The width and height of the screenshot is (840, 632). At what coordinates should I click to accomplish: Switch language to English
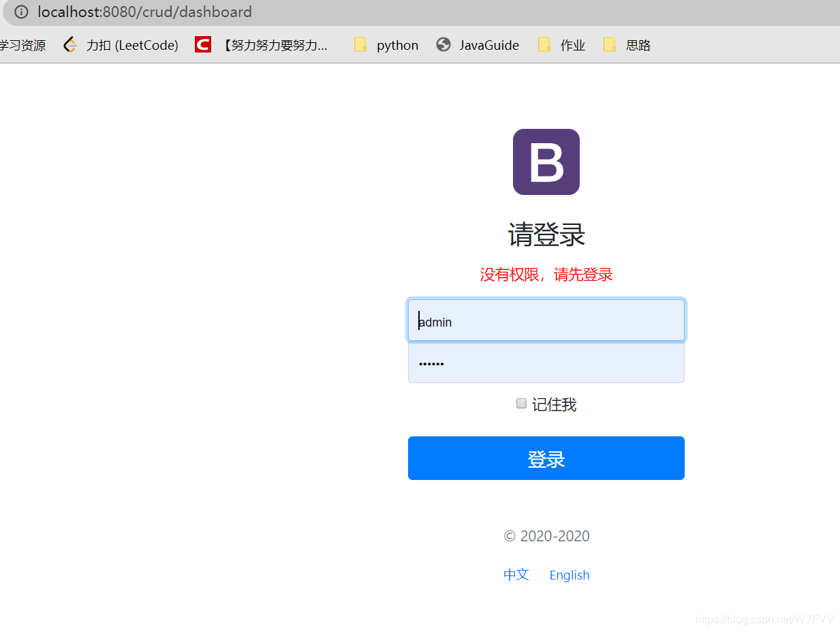click(570, 575)
